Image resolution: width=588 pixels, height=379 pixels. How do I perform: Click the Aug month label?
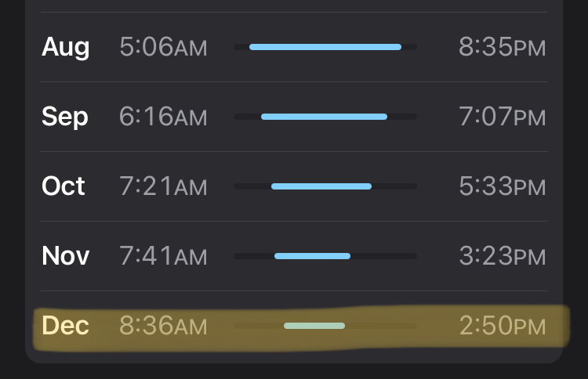pyautogui.click(x=65, y=48)
